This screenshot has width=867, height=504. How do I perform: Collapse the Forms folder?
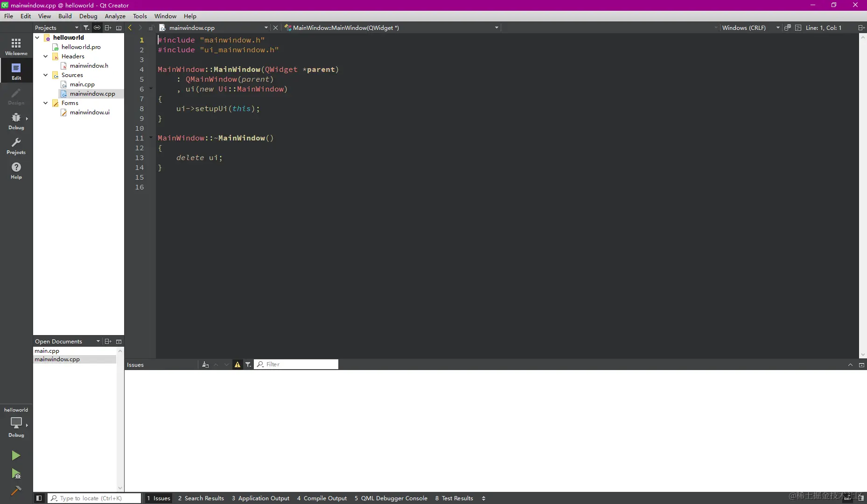[x=46, y=103]
